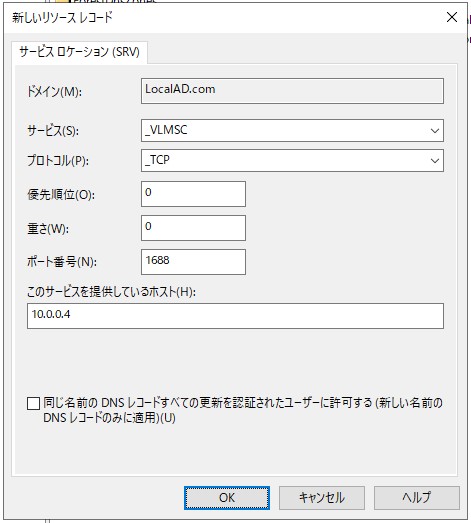Click the ポート番号(N) label
This screenshot has width=471, height=523.
62,262
